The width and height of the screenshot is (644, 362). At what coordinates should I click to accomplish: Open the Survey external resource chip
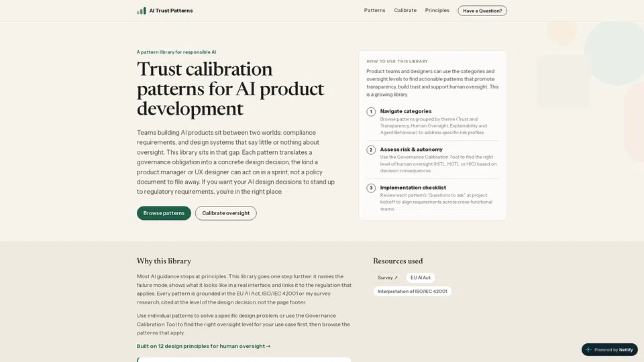[x=387, y=278]
